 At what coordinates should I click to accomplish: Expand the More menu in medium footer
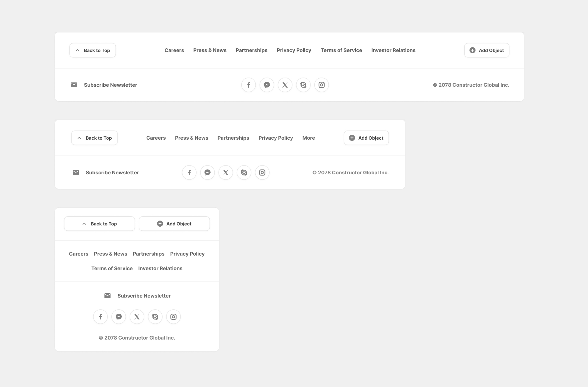[x=309, y=138]
